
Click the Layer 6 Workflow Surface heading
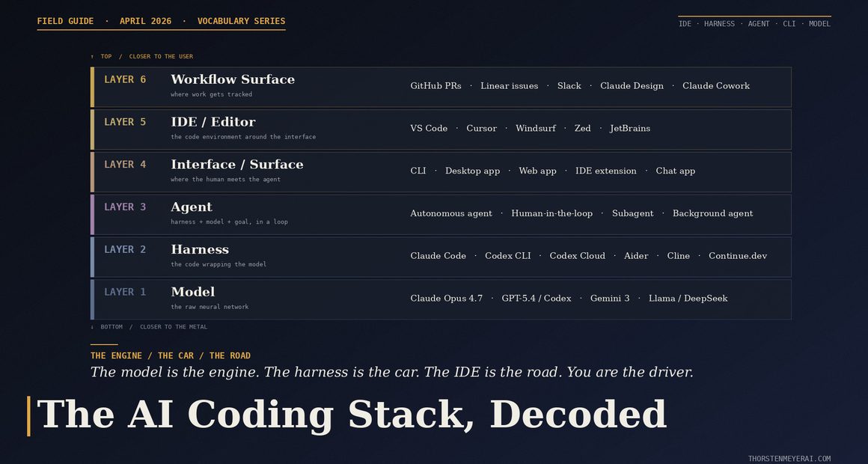tap(233, 79)
